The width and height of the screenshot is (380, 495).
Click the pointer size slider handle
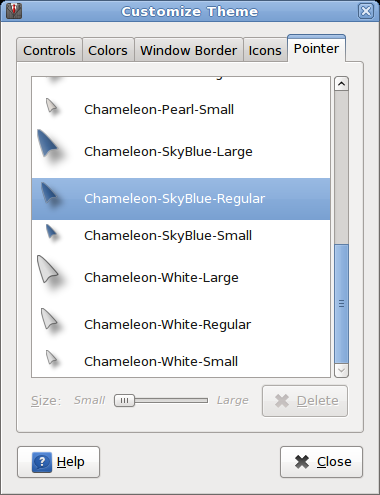[x=124, y=400]
